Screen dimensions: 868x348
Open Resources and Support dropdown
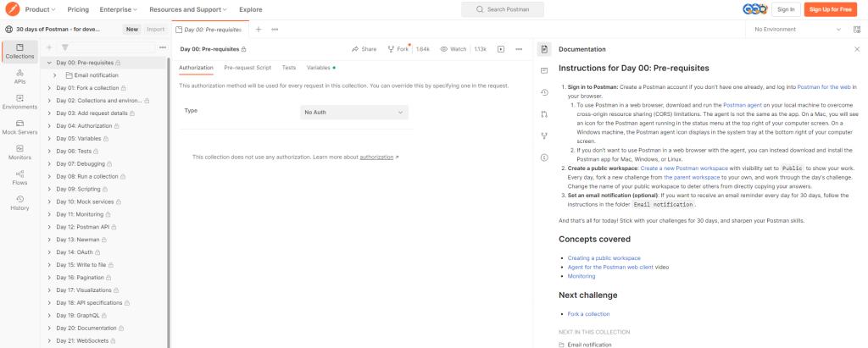(x=188, y=9)
